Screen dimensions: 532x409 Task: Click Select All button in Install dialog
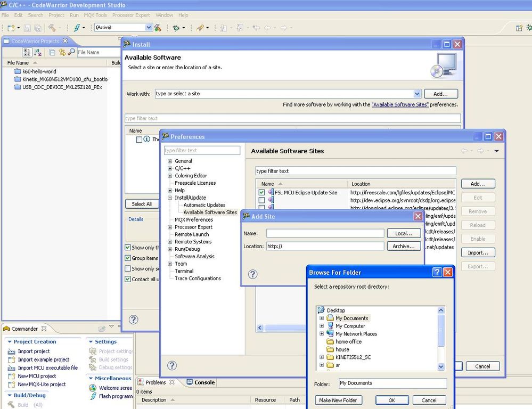pos(142,203)
